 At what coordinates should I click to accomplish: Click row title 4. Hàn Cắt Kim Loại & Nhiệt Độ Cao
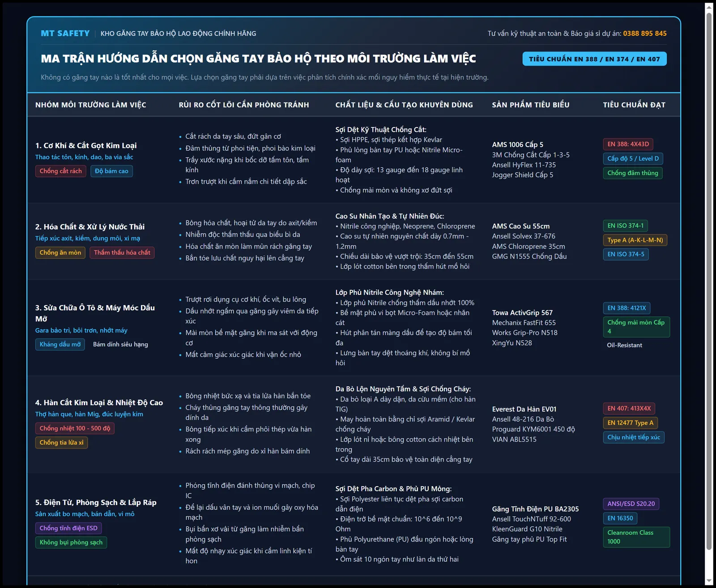click(x=99, y=403)
